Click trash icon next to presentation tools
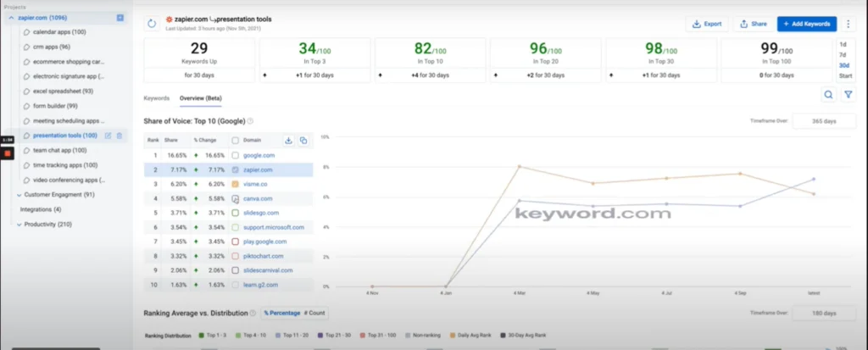The width and height of the screenshot is (868, 350). [119, 136]
